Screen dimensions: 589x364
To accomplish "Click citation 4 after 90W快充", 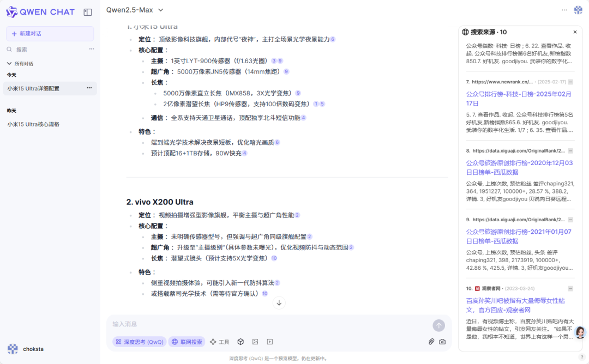I will point(244,153).
